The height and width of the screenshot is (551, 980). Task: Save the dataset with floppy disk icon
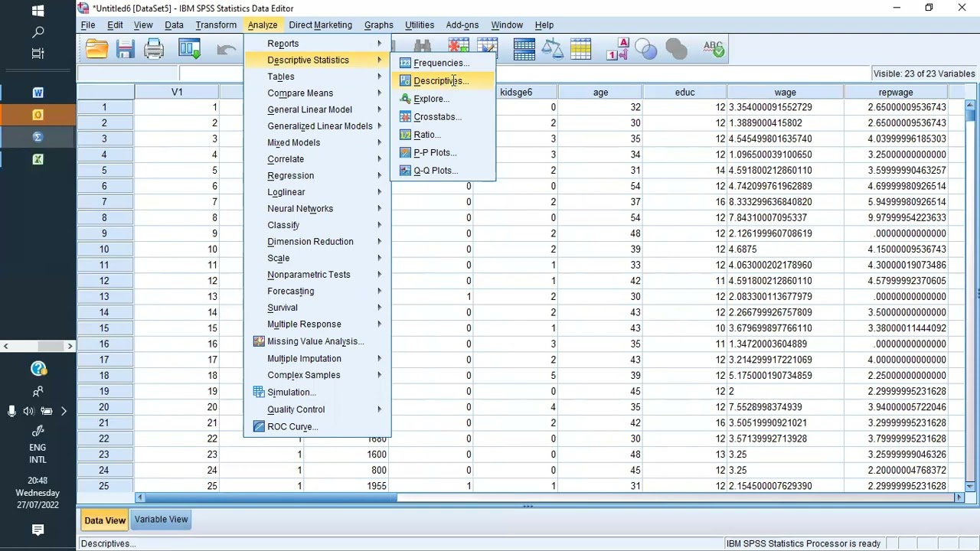tap(126, 50)
